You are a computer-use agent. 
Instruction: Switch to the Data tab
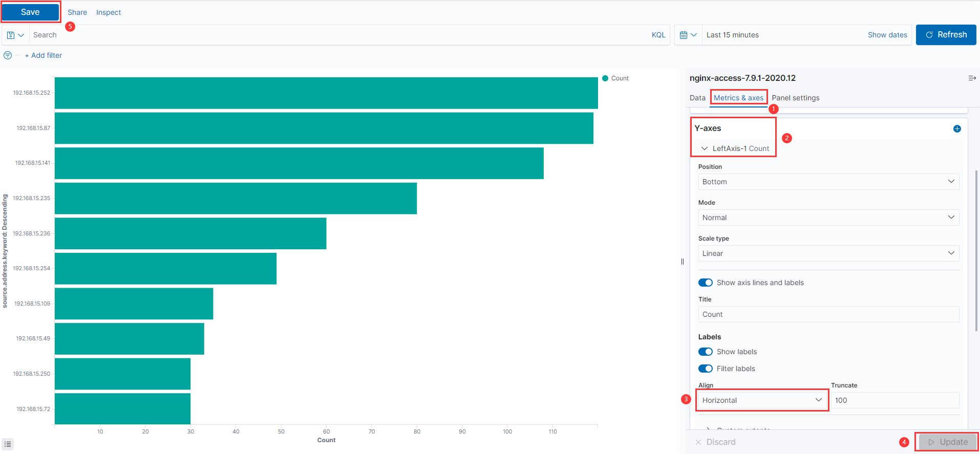click(697, 98)
